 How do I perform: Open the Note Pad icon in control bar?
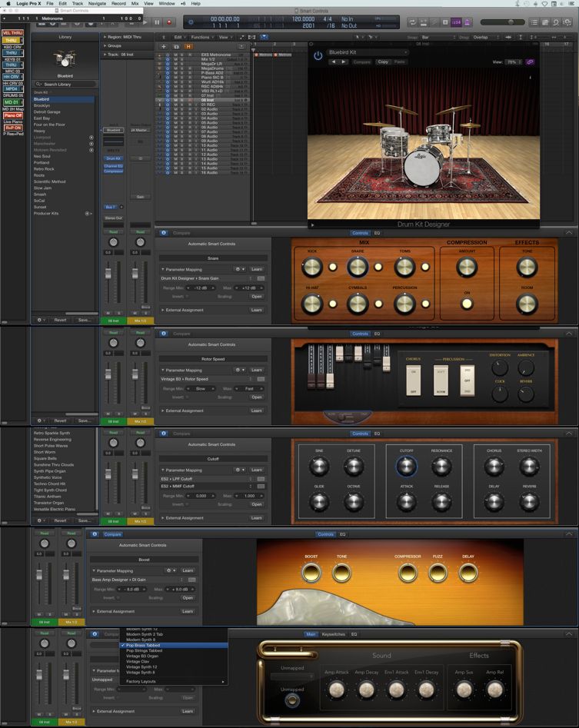point(545,22)
